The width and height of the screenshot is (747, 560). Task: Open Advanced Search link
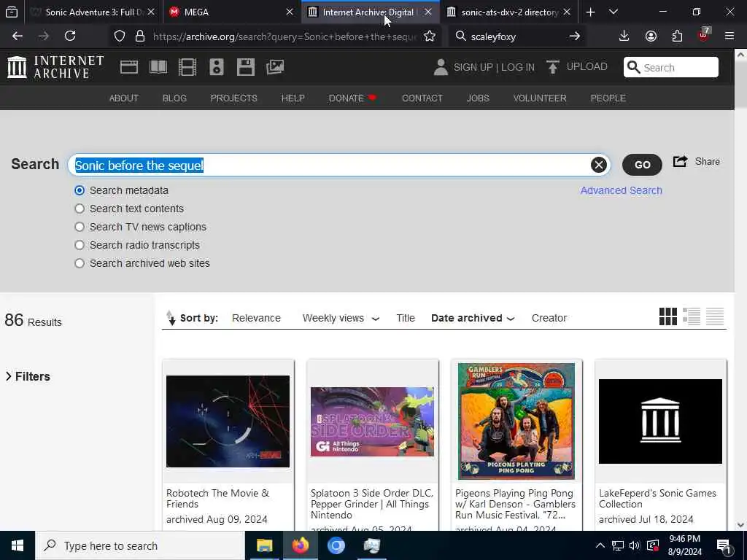622,190
